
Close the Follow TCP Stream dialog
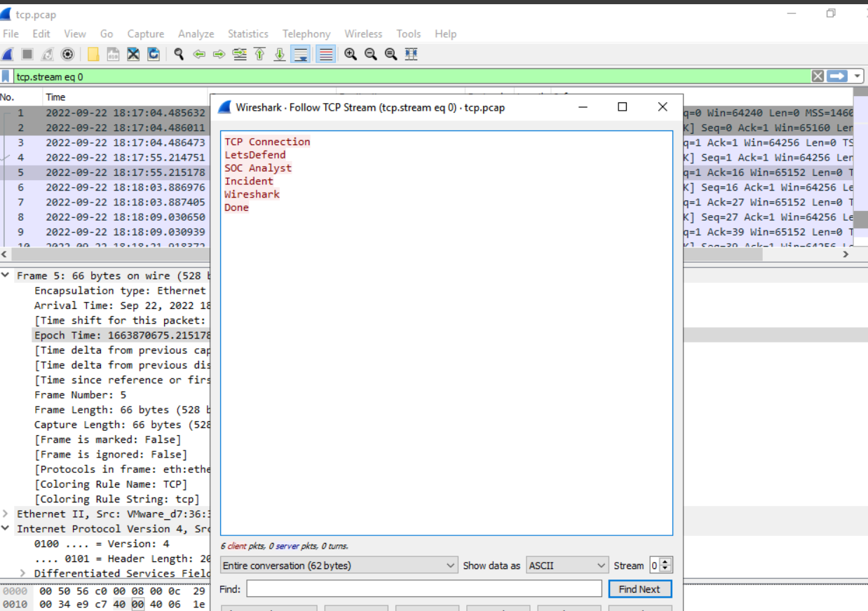tap(663, 107)
